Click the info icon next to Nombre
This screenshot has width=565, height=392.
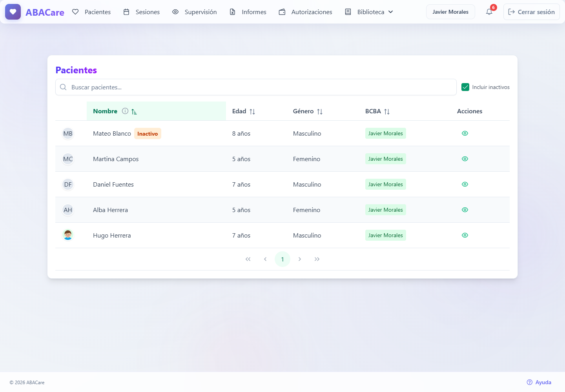click(x=125, y=111)
